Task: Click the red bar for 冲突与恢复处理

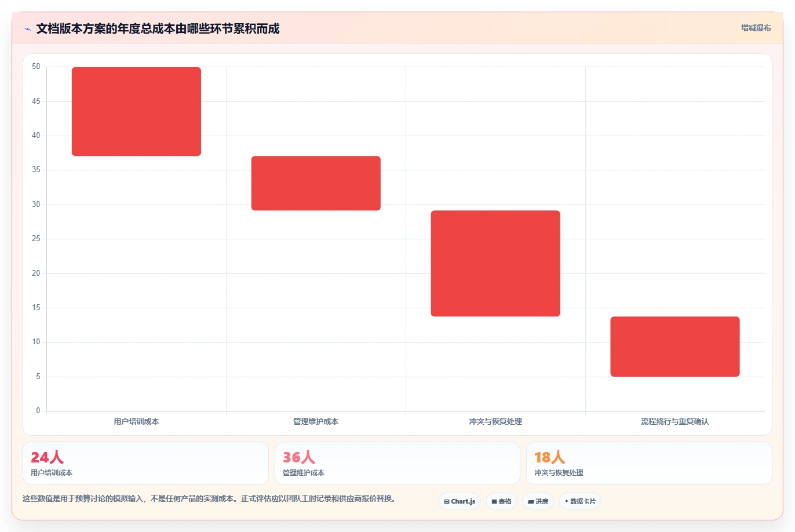Action: (x=495, y=263)
